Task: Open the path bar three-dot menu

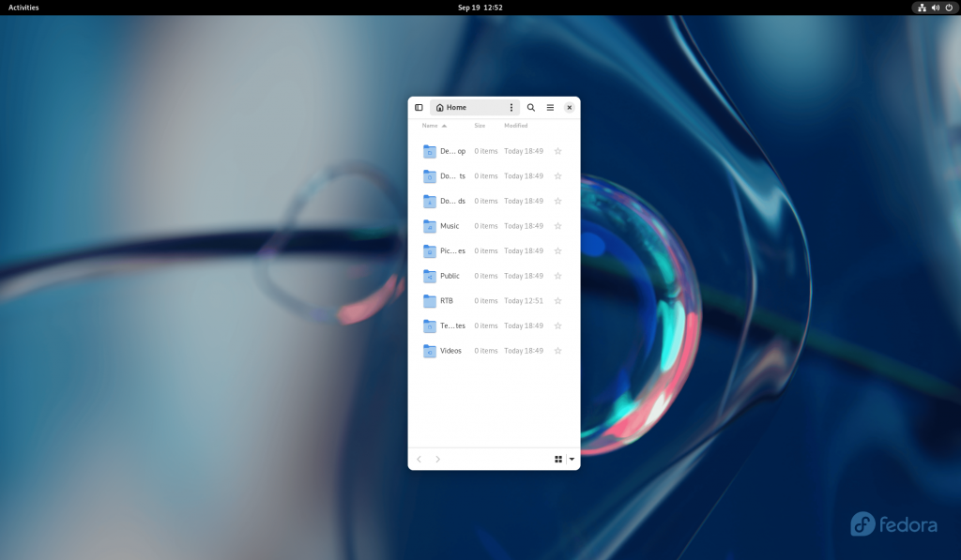Action: pyautogui.click(x=511, y=107)
